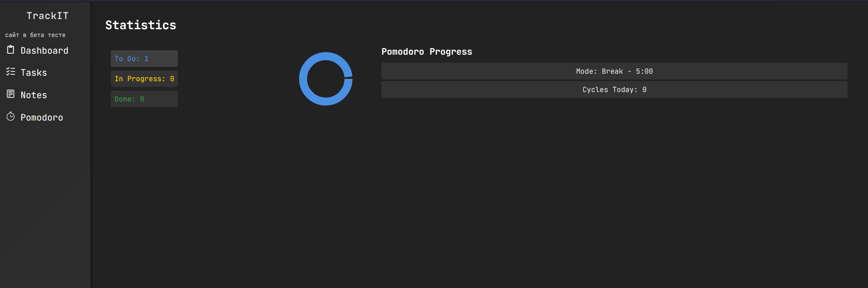868x288 pixels.
Task: Switch to the Pomodoro section
Action: point(42,118)
